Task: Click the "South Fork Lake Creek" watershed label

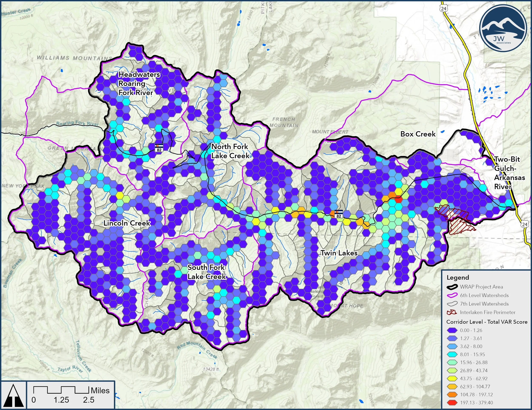Action: coord(207,272)
